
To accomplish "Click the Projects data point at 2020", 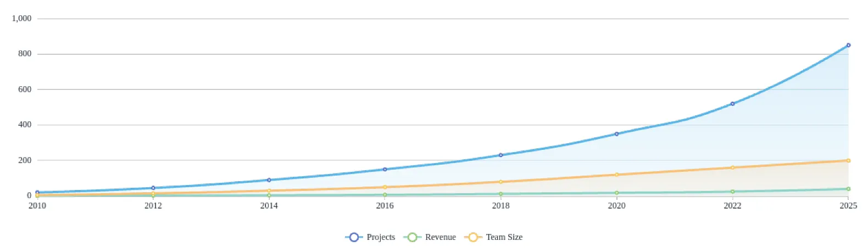I will point(616,134).
